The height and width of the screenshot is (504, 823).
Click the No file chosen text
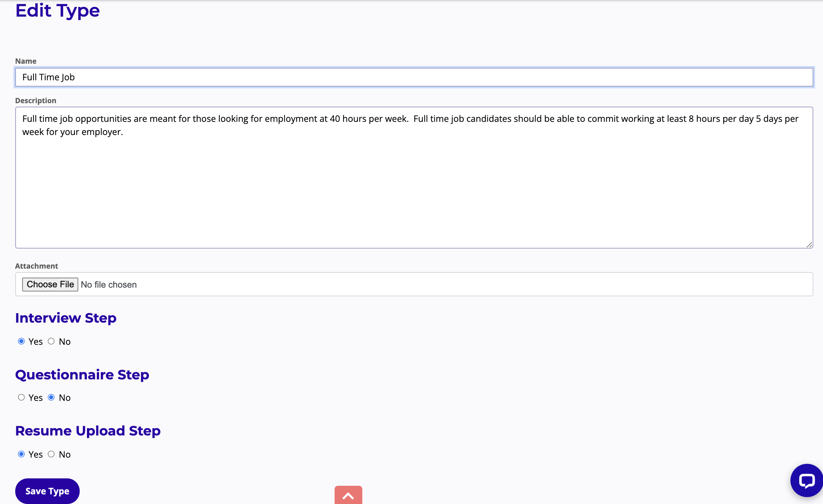pyautogui.click(x=109, y=285)
